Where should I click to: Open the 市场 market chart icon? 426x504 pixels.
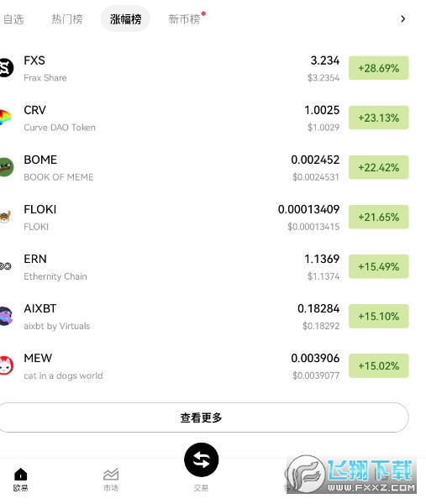click(111, 474)
